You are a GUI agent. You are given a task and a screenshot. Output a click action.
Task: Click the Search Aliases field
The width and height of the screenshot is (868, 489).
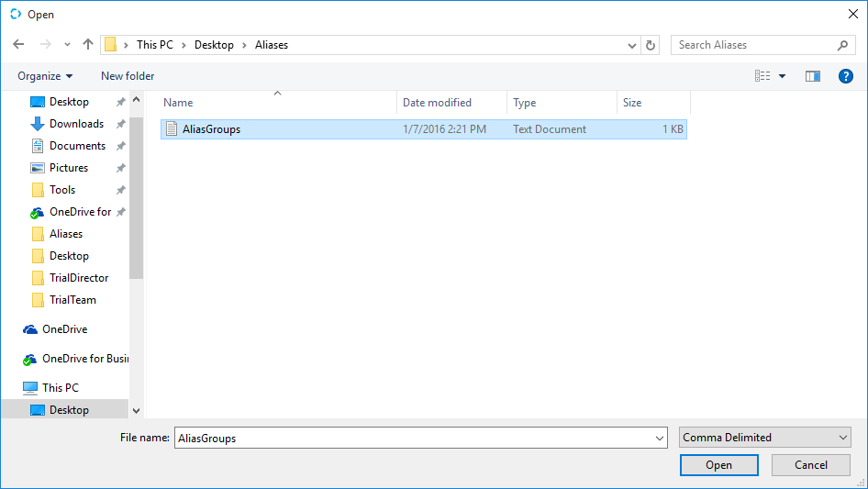pyautogui.click(x=763, y=45)
